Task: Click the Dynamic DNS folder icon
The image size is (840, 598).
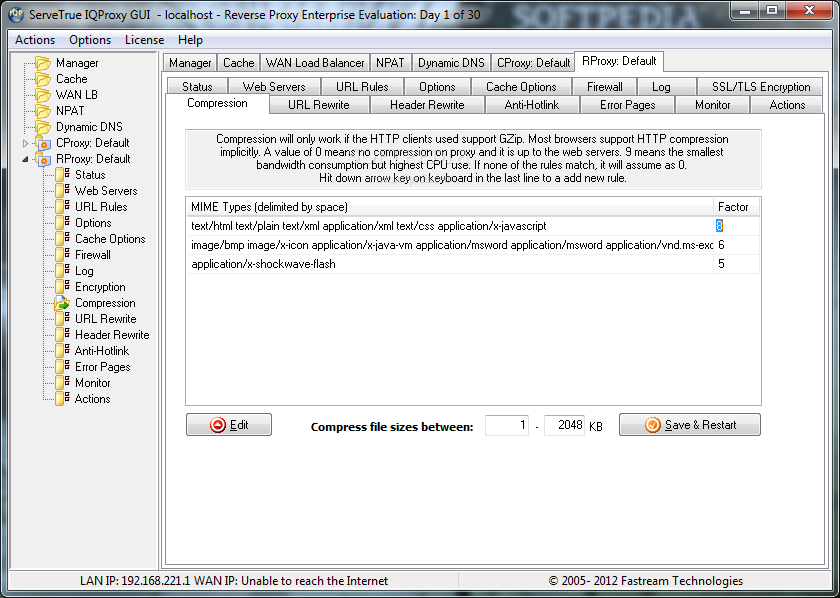Action: (43, 127)
